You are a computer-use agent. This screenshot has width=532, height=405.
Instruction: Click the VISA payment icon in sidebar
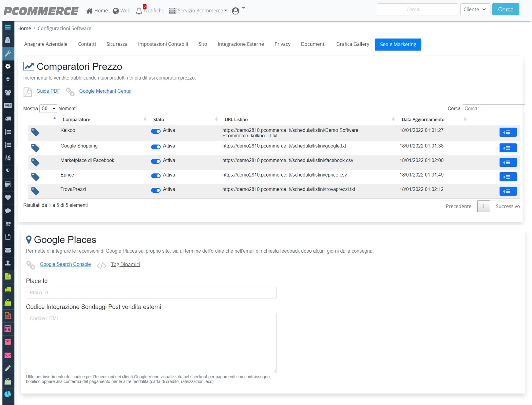(8, 106)
